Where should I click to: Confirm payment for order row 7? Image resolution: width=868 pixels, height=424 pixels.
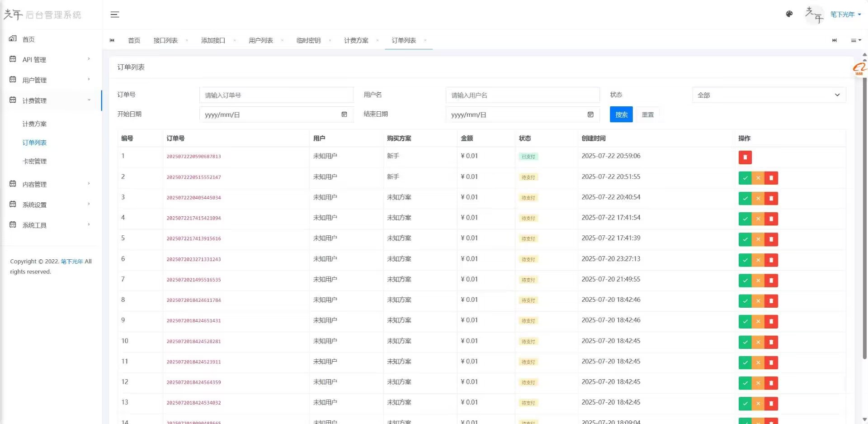[x=745, y=281]
